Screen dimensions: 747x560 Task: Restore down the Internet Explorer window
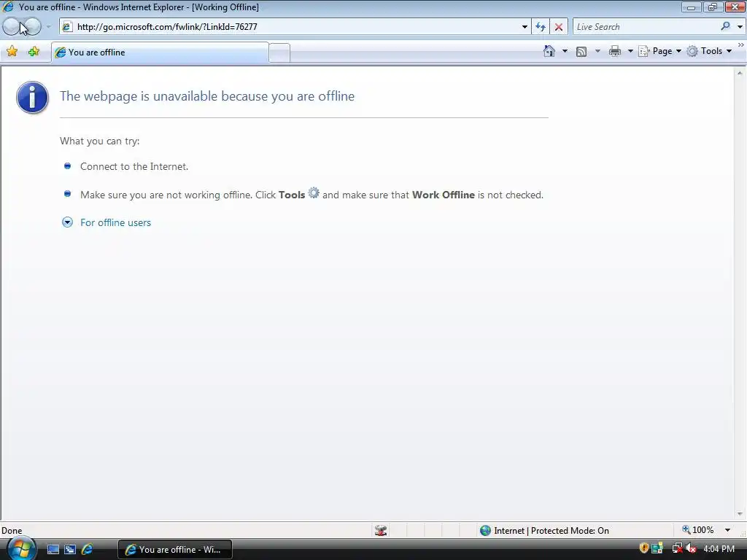click(x=712, y=7)
